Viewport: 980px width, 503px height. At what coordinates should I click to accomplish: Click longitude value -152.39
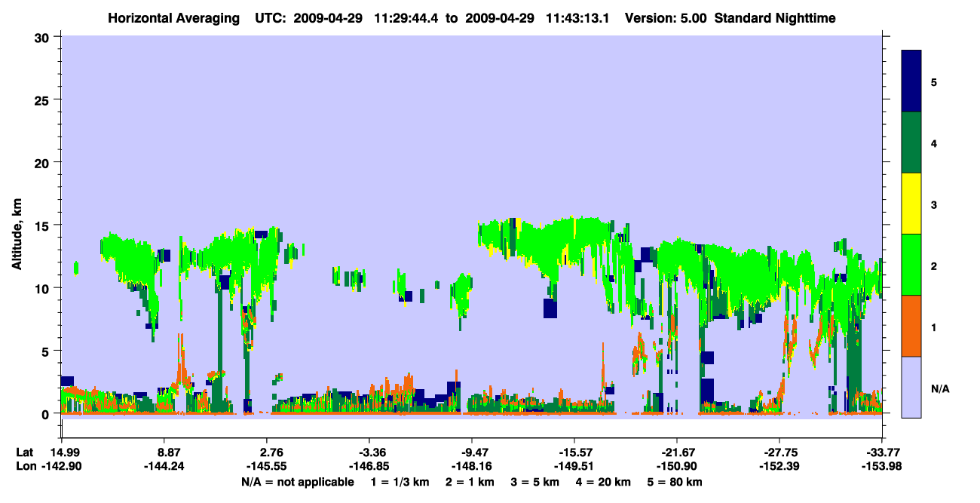[x=779, y=466]
